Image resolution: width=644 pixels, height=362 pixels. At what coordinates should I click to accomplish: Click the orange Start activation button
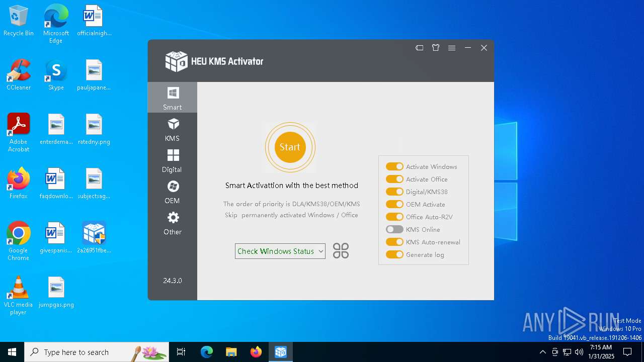290,147
